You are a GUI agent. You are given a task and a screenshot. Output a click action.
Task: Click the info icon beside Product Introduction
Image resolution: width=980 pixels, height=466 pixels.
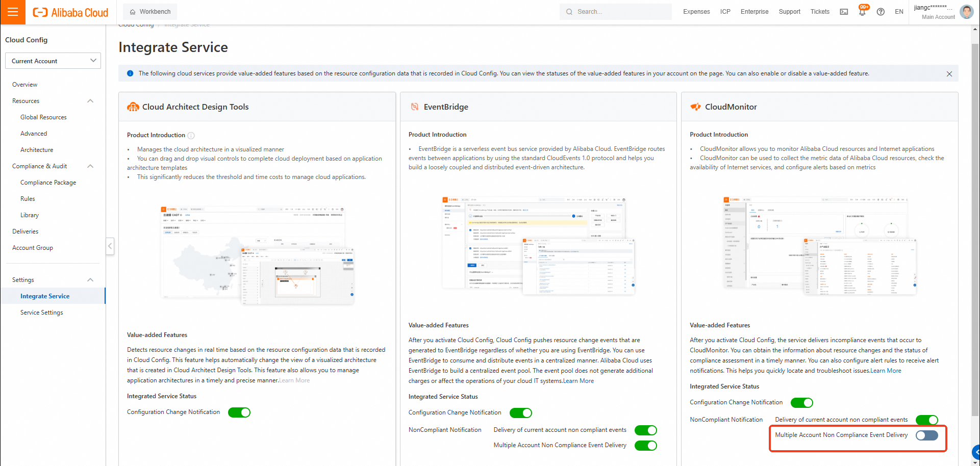pyautogui.click(x=191, y=136)
